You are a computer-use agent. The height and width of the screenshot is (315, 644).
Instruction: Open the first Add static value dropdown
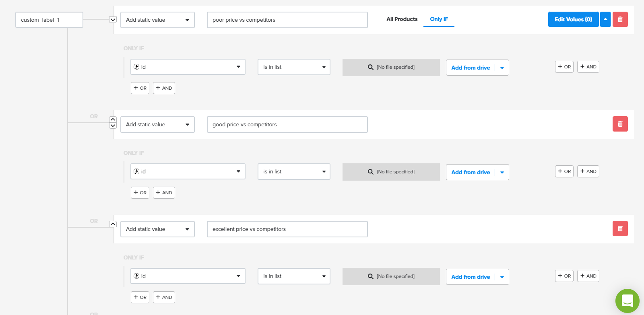157,20
